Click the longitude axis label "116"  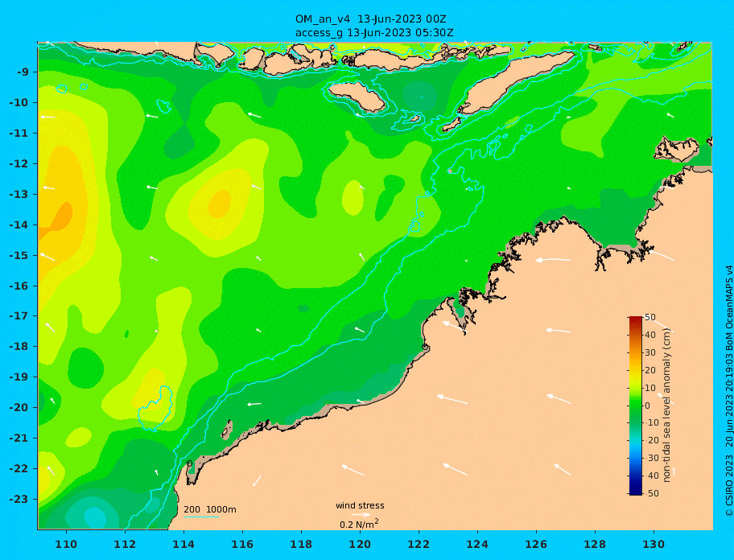(x=242, y=544)
